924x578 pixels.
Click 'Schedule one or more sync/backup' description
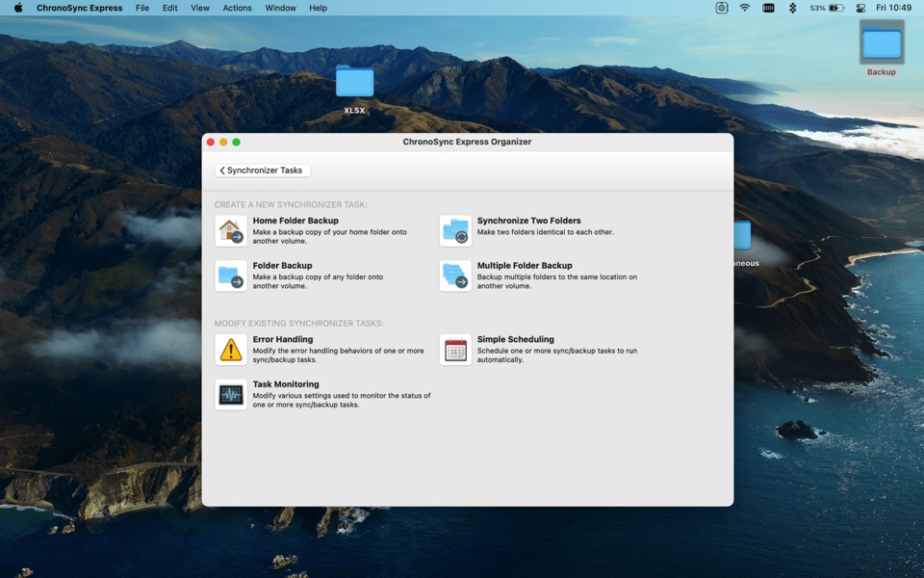[557, 355]
